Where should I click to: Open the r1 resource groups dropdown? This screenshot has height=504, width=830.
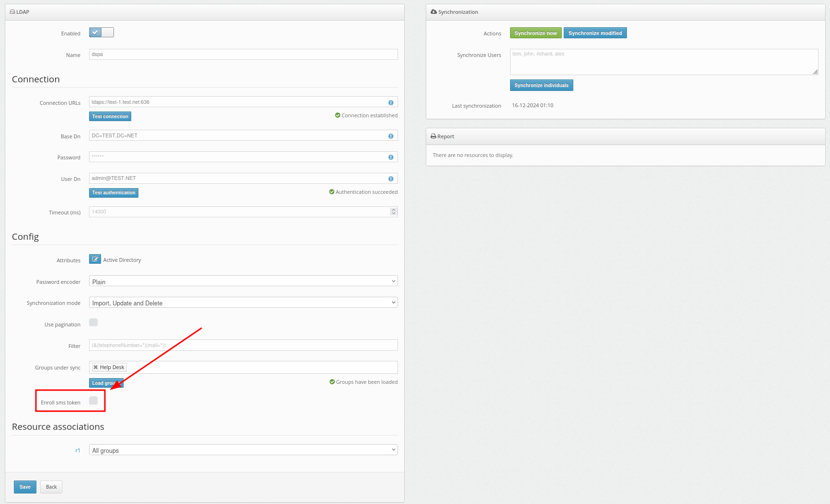pos(243,450)
